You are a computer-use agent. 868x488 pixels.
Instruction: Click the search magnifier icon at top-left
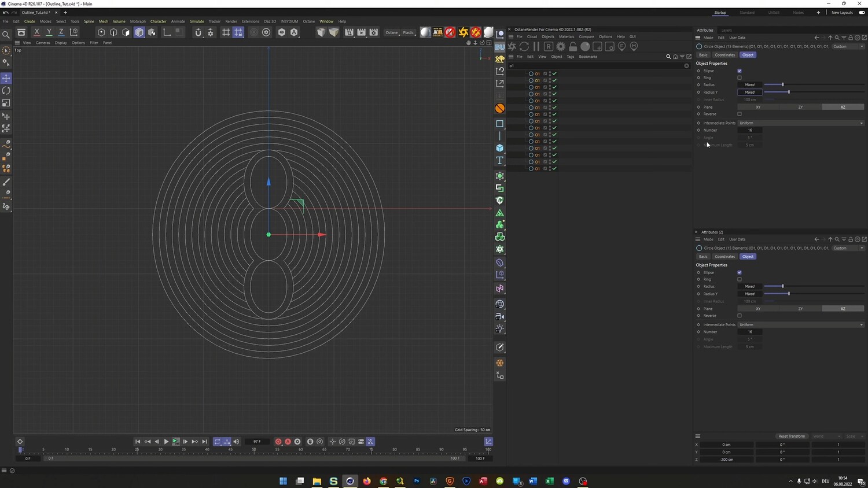(6, 34)
